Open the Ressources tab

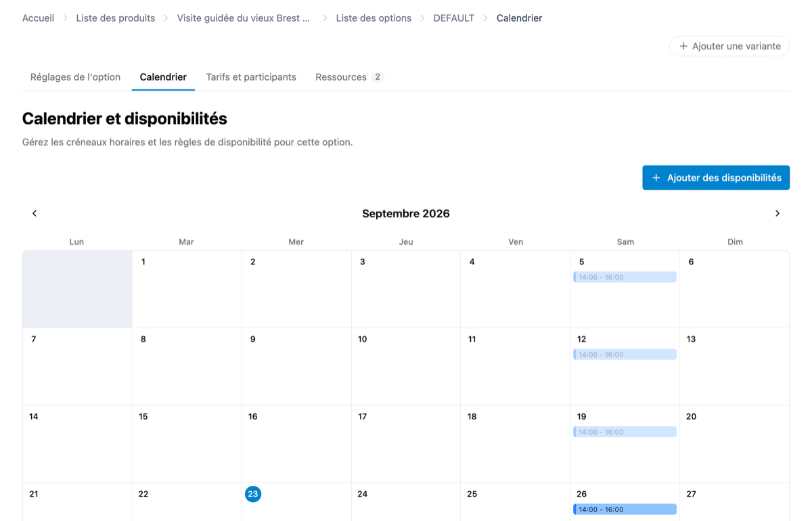[349, 77]
